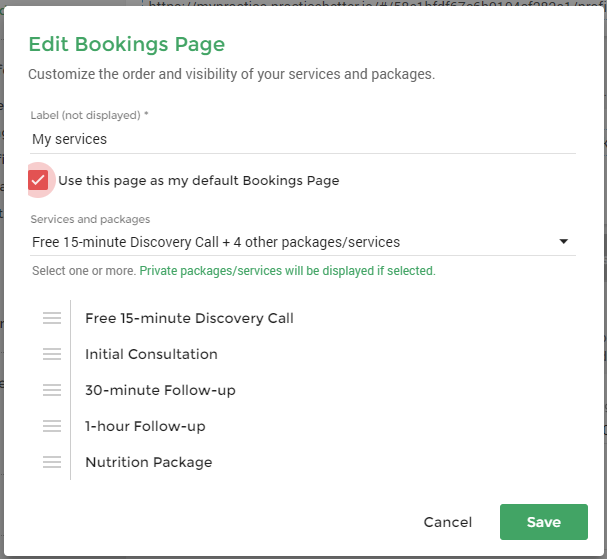This screenshot has height=559, width=607.
Task: Uncheck the default Bookings Page checkbox
Action: click(x=39, y=180)
